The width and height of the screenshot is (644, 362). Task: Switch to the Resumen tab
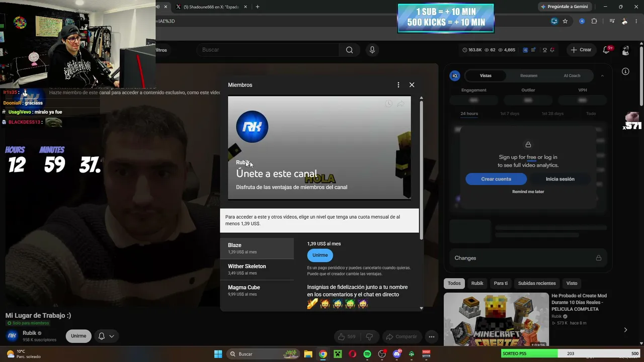point(529,75)
